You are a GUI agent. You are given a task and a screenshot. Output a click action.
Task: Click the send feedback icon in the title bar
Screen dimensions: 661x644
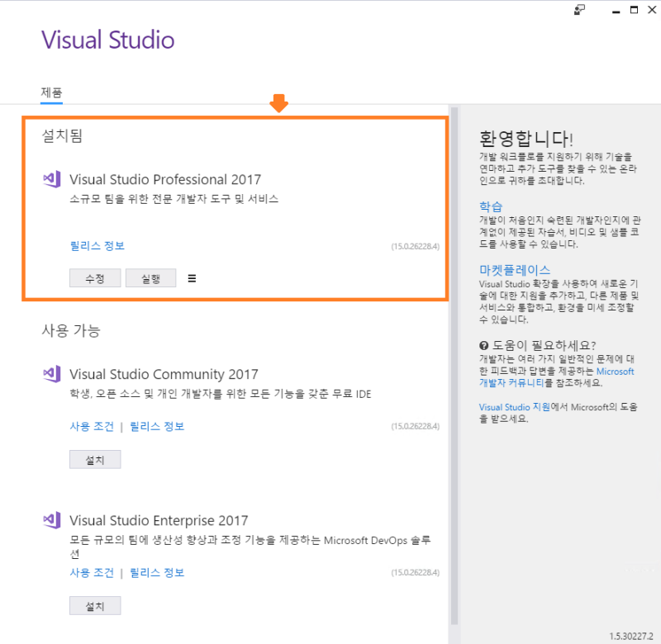tap(578, 10)
